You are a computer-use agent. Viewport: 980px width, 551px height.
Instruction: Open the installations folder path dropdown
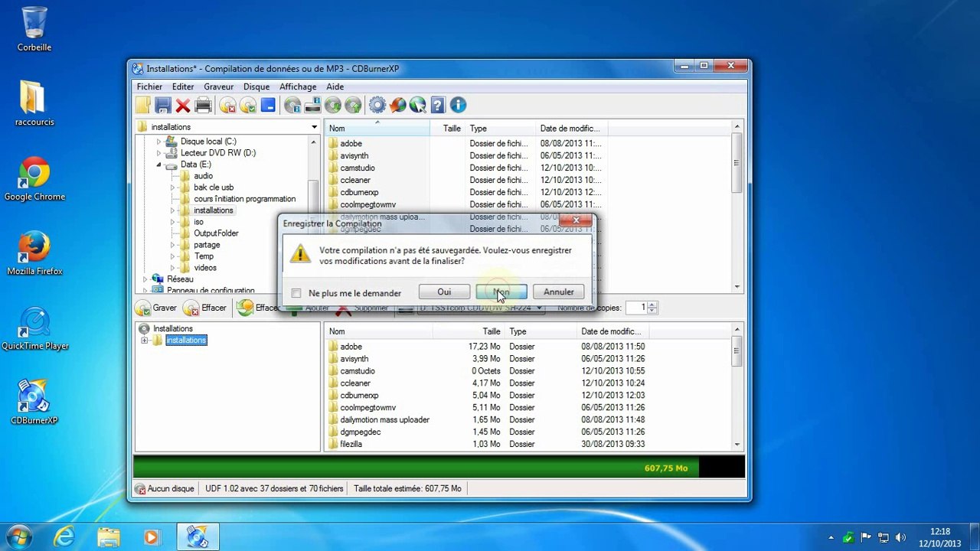314,127
